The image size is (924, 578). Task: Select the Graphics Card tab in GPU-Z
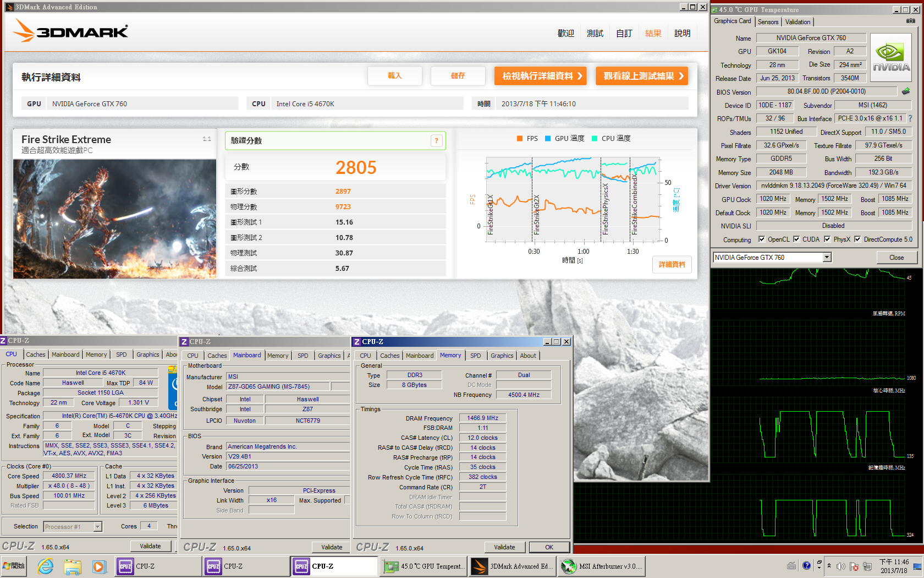pyautogui.click(x=732, y=21)
